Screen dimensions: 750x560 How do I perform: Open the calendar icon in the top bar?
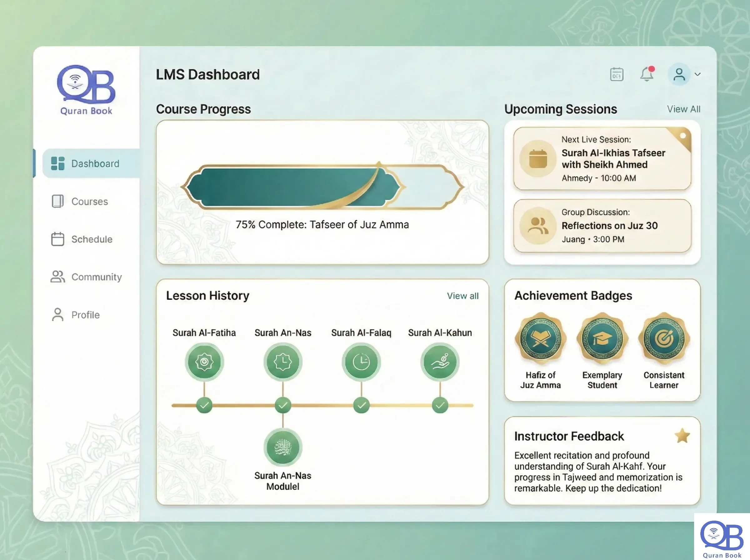coord(616,74)
